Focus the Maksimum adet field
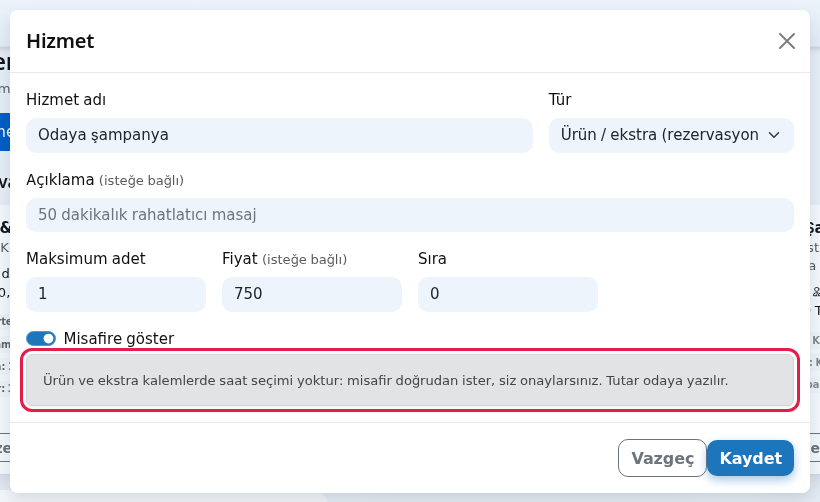The height and width of the screenshot is (502, 820). click(116, 294)
